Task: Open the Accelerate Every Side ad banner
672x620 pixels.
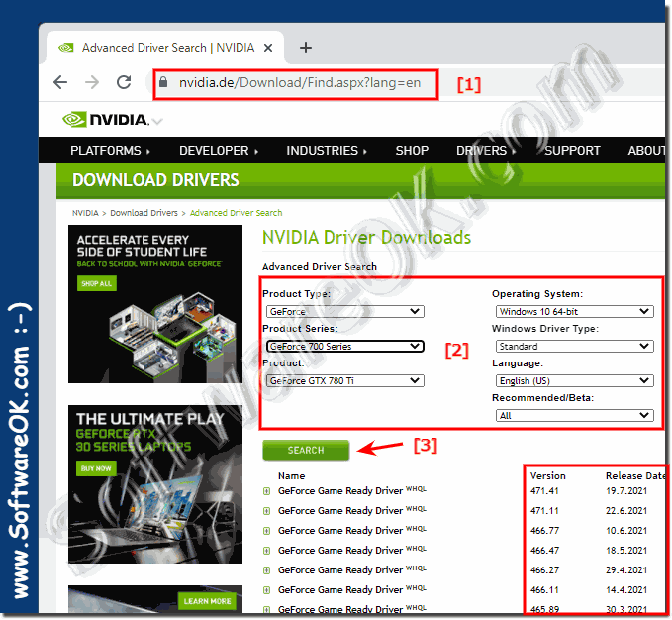Action: click(x=155, y=304)
